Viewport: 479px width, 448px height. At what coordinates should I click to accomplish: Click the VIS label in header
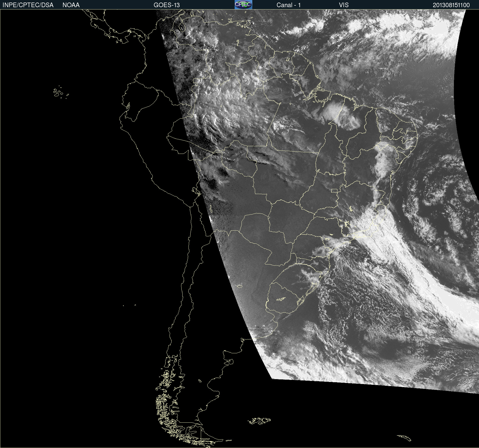pos(344,5)
